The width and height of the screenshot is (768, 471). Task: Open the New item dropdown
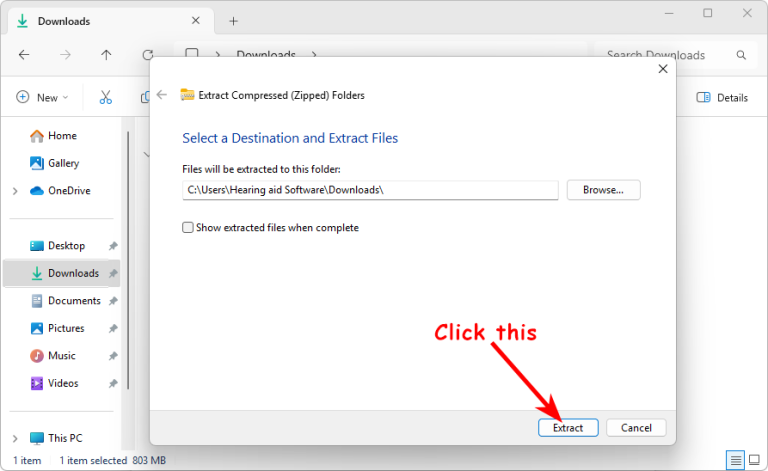42,97
